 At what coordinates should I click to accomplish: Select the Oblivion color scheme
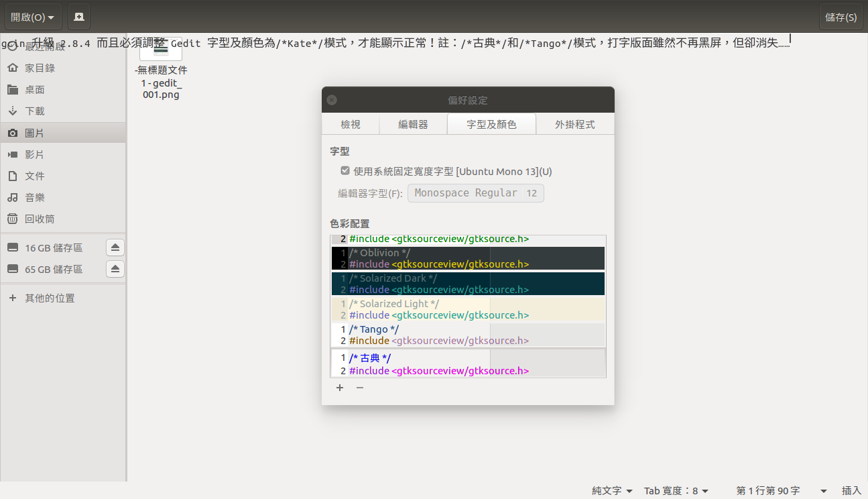tap(468, 258)
